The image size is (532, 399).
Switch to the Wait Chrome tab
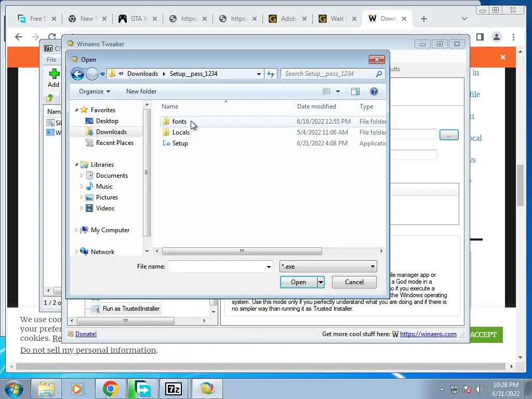coord(337,19)
